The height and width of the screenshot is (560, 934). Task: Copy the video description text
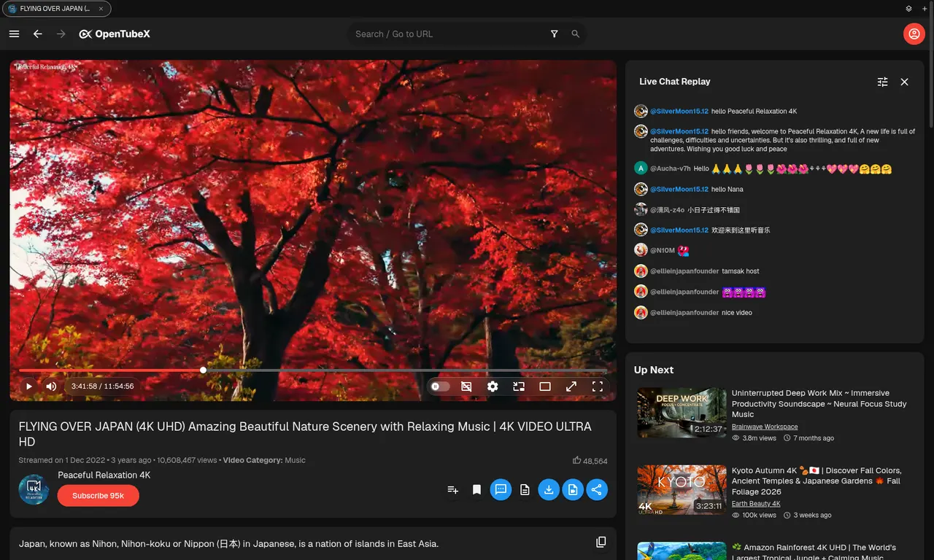601,542
